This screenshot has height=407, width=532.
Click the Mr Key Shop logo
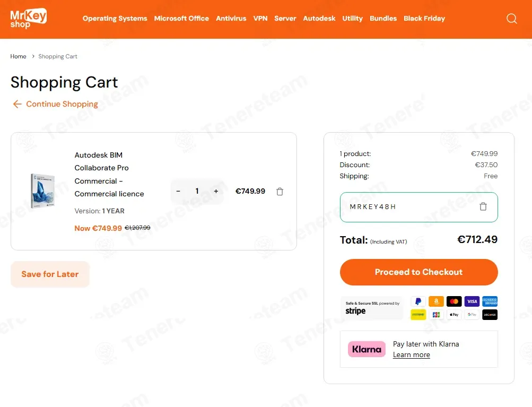click(29, 18)
